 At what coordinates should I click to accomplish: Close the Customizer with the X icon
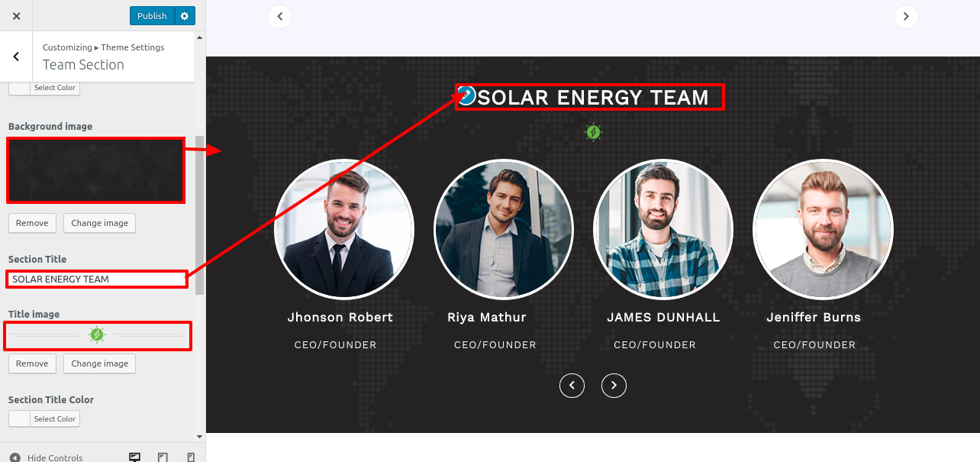[17, 16]
